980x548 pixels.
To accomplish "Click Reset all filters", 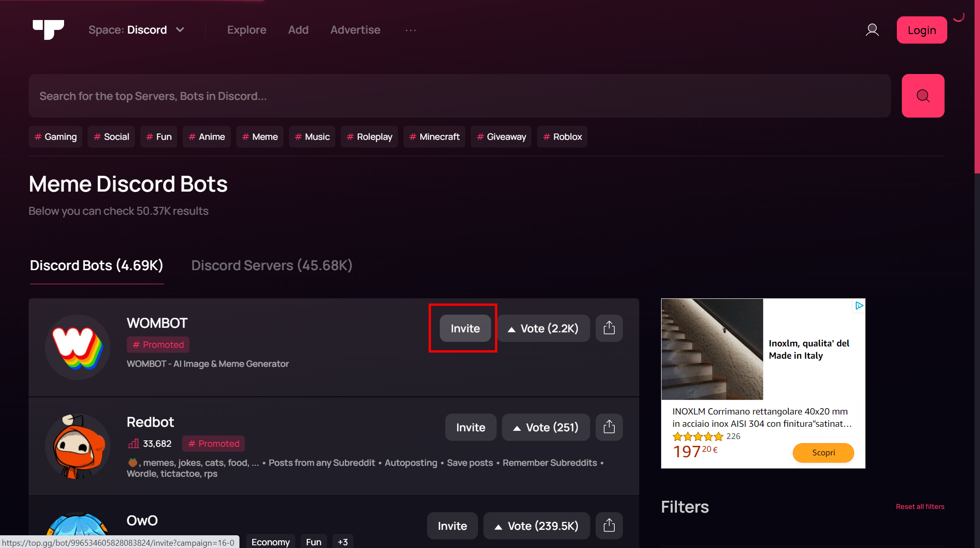I will pyautogui.click(x=920, y=506).
